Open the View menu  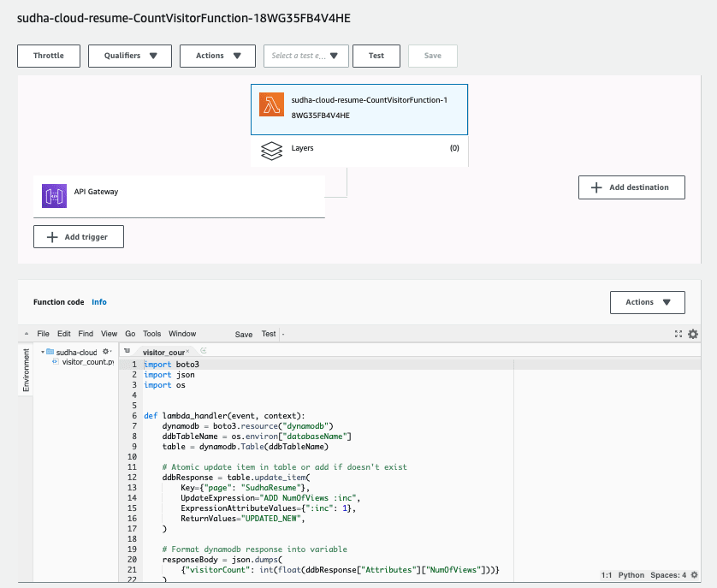[x=109, y=334]
